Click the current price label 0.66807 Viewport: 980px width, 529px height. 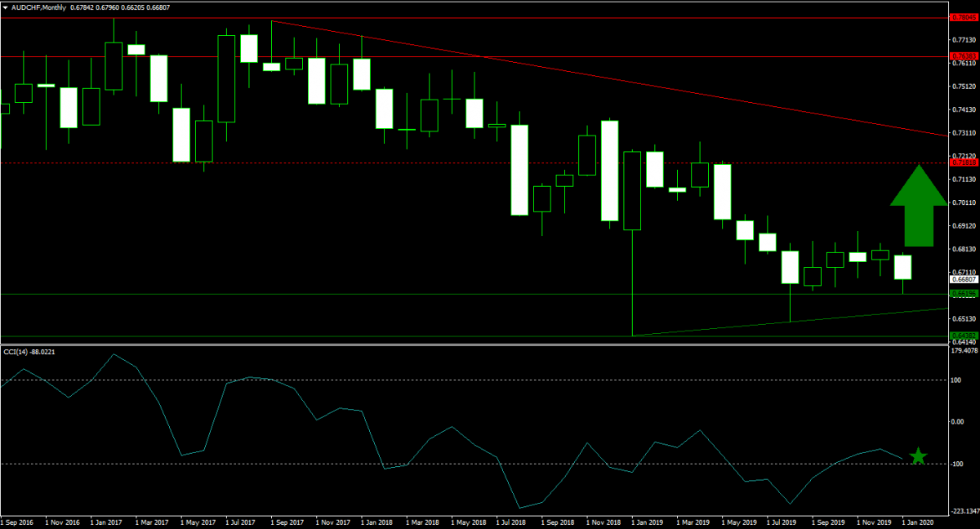[x=963, y=279]
